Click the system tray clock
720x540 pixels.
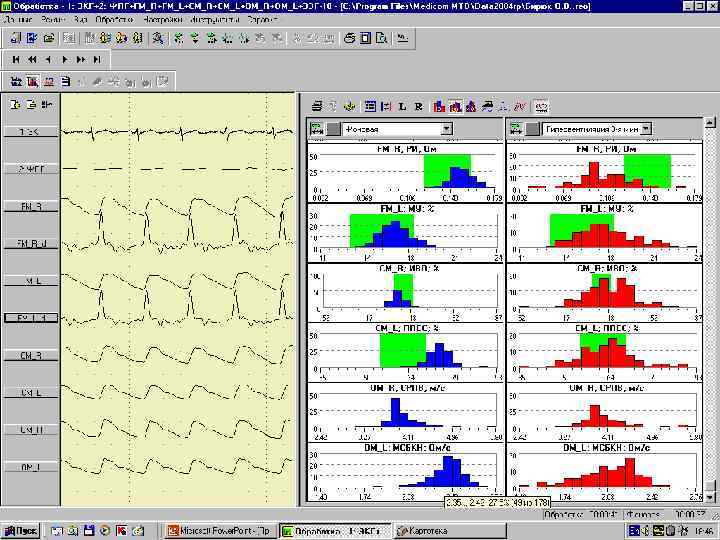[x=703, y=531]
